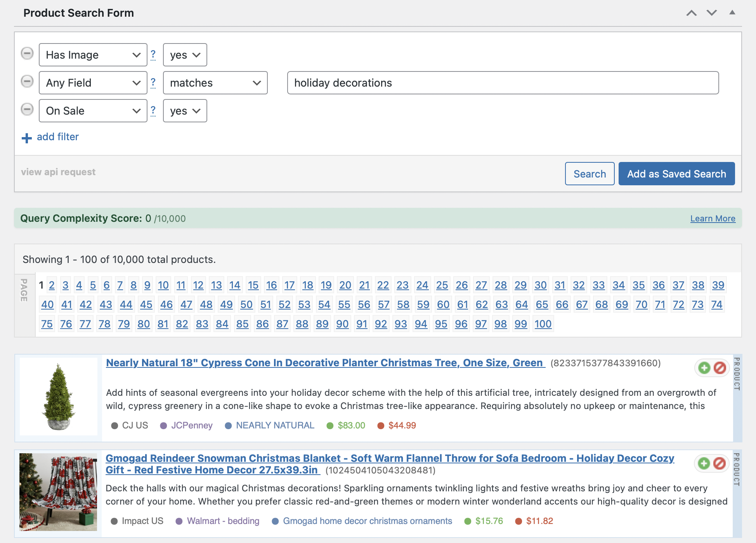Screen dimensions: 756x543
Task: Change the On Sale yes value dropdown
Action: point(185,111)
